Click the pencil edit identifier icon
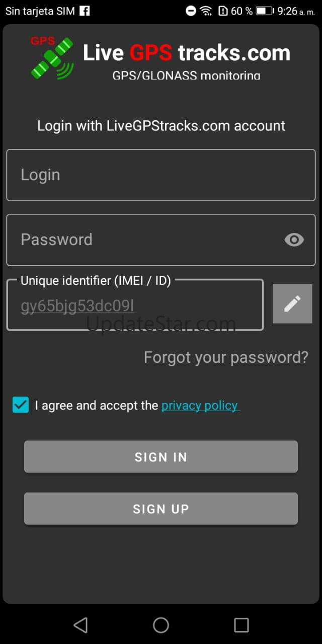322x644 pixels. (x=292, y=303)
